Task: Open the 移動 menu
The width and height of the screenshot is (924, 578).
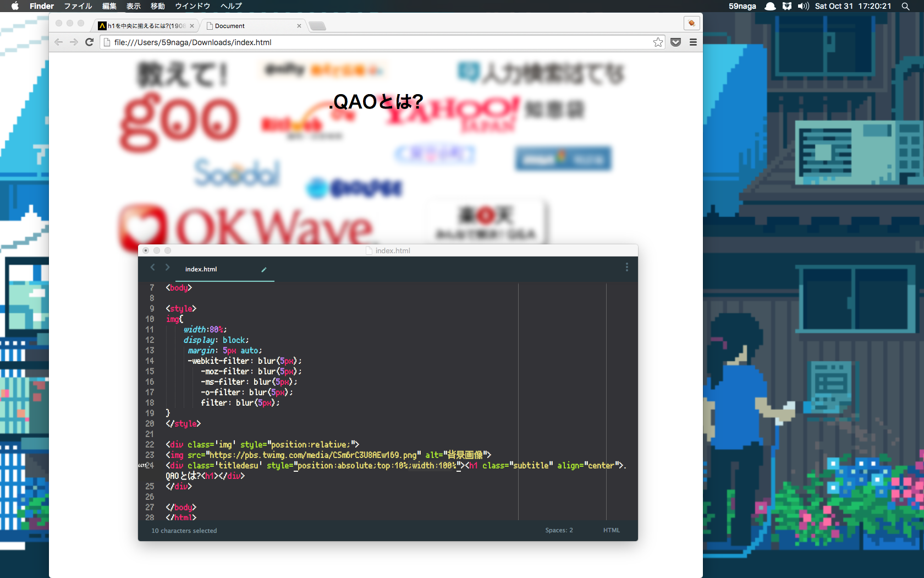Action: [158, 6]
